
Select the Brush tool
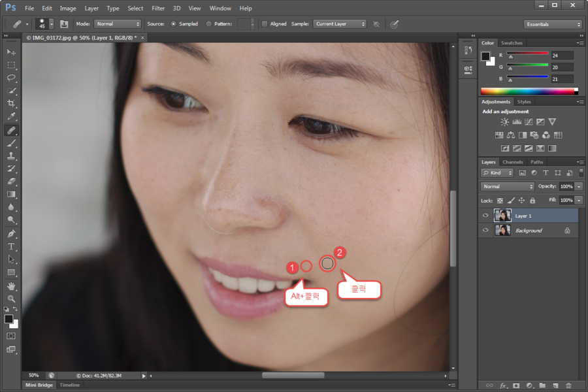click(x=11, y=143)
